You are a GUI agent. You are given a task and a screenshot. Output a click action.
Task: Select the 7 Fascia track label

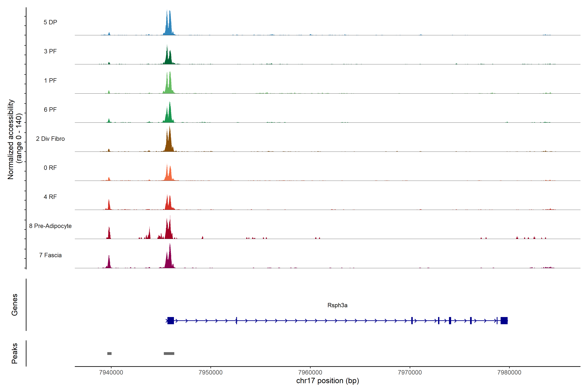pos(50,255)
